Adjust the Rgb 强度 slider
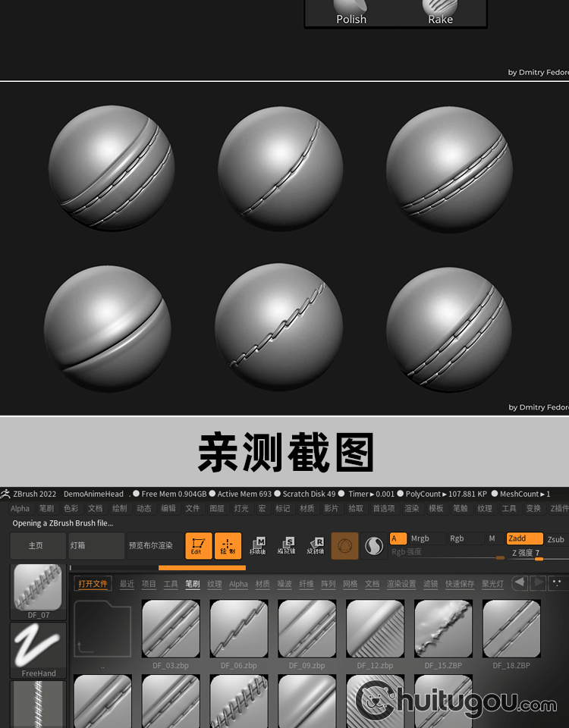569x728 pixels. [448, 553]
